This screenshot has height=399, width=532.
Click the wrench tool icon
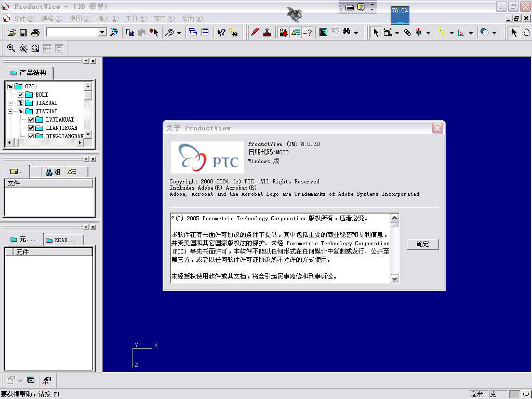click(169, 33)
